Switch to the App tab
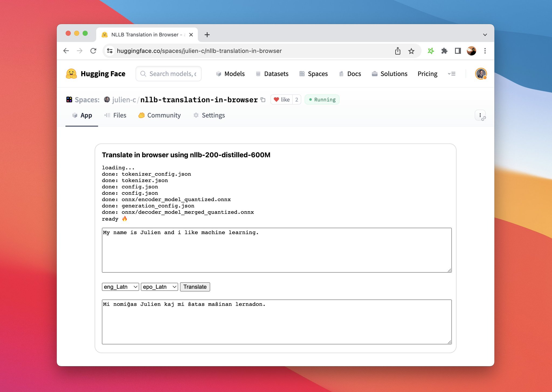The width and height of the screenshot is (552, 392). click(x=82, y=115)
